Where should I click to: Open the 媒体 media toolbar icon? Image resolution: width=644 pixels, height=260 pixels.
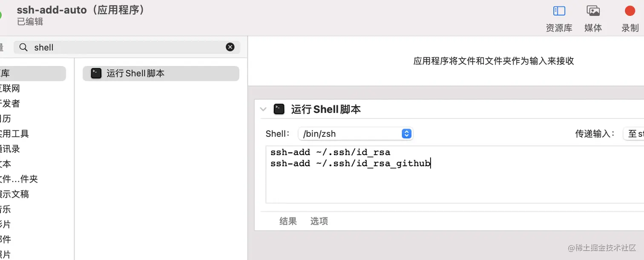[x=593, y=11]
